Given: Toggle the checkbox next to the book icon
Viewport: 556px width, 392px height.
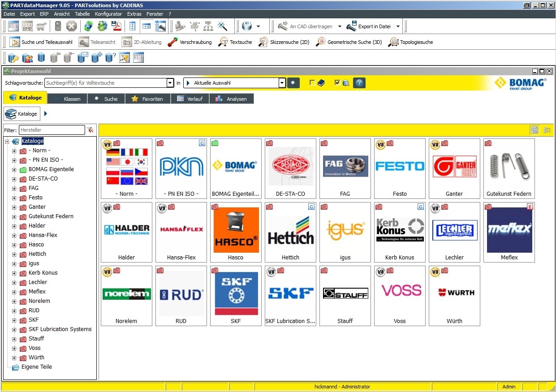Looking at the screenshot, I should (312, 83).
